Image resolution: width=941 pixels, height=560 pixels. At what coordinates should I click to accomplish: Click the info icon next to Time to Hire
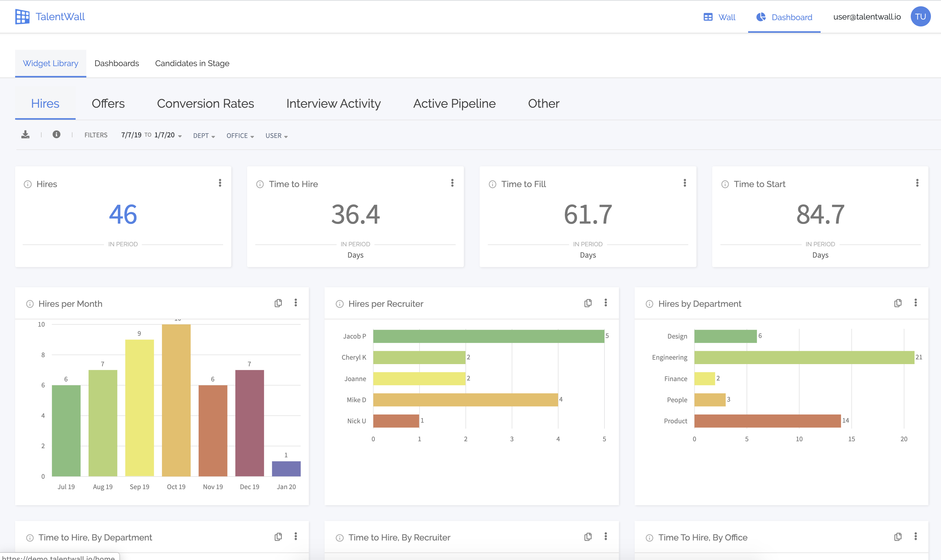260,185
